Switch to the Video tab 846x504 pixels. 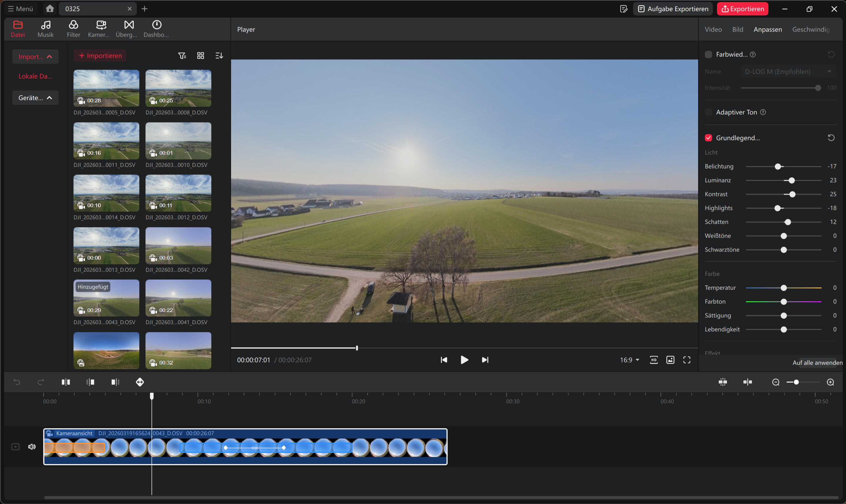(713, 30)
